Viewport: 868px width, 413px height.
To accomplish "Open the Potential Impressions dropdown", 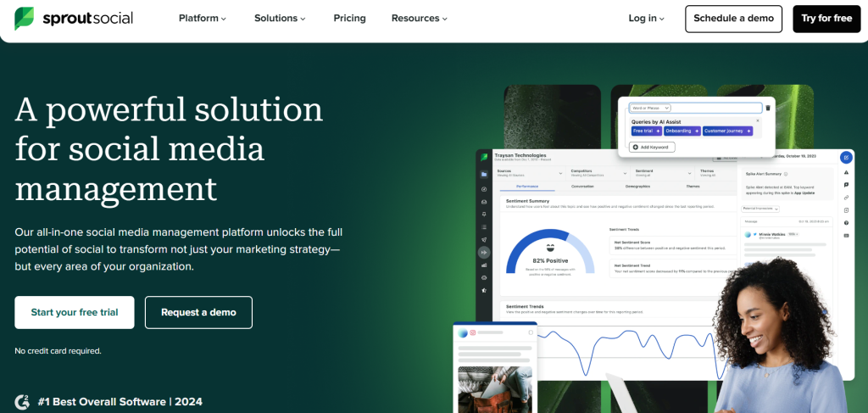I will (760, 209).
